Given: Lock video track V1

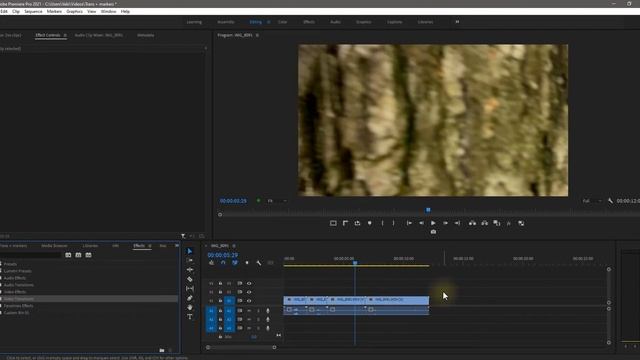Looking at the screenshot, I should pyautogui.click(x=220, y=301).
